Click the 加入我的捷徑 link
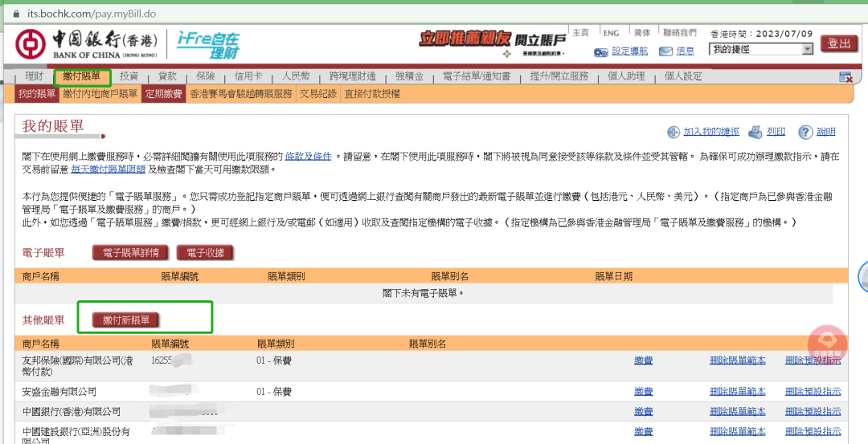 (x=711, y=132)
